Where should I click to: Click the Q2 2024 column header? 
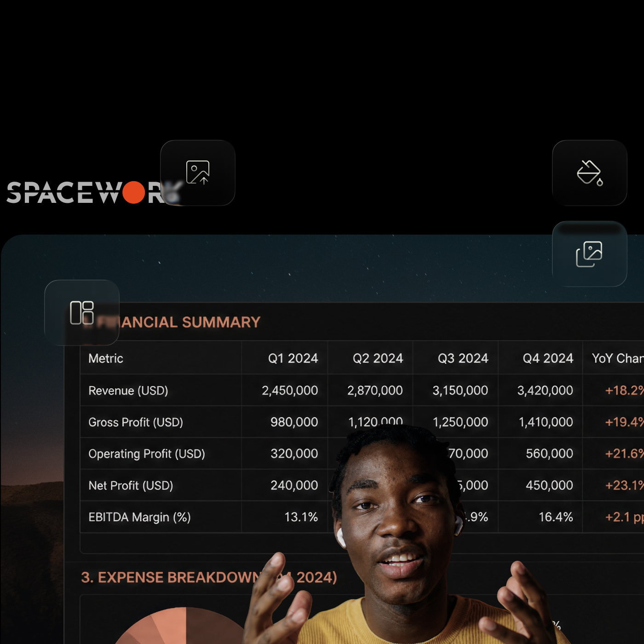click(378, 358)
